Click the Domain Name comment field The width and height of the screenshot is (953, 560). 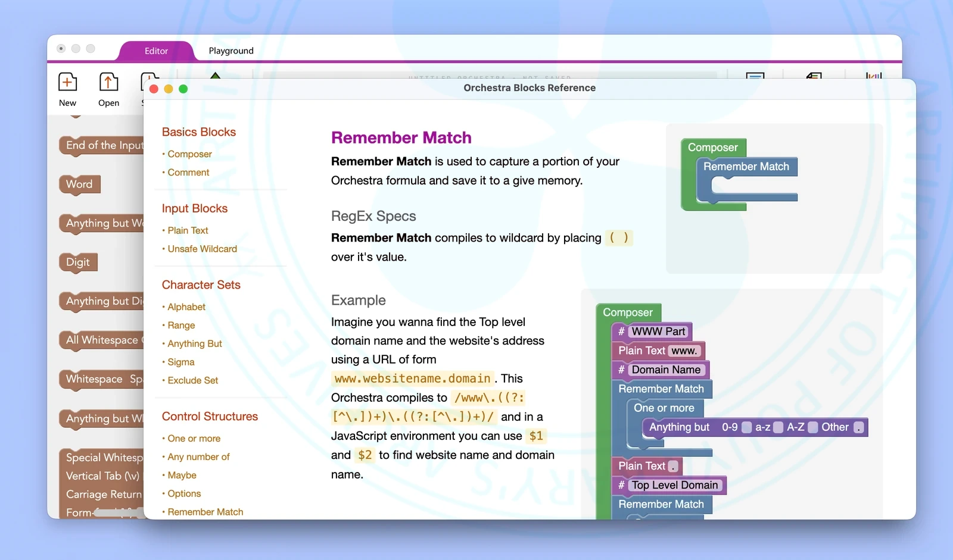coord(667,370)
